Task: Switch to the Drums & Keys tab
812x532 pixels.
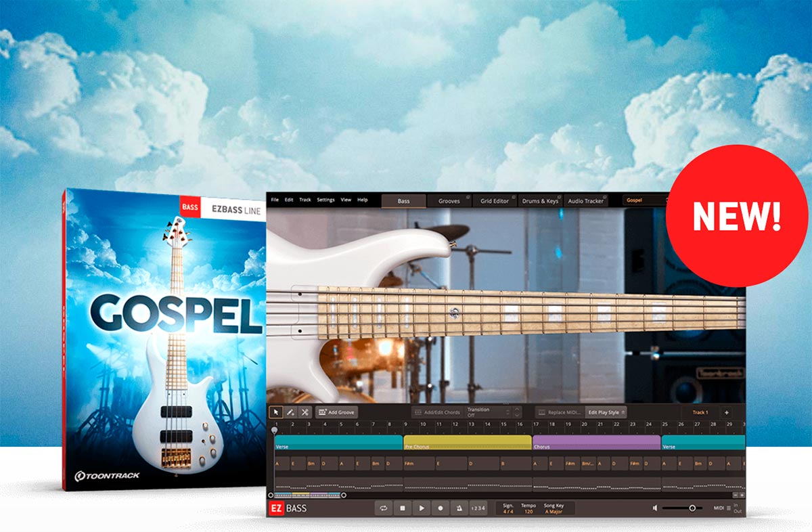Action: [541, 201]
